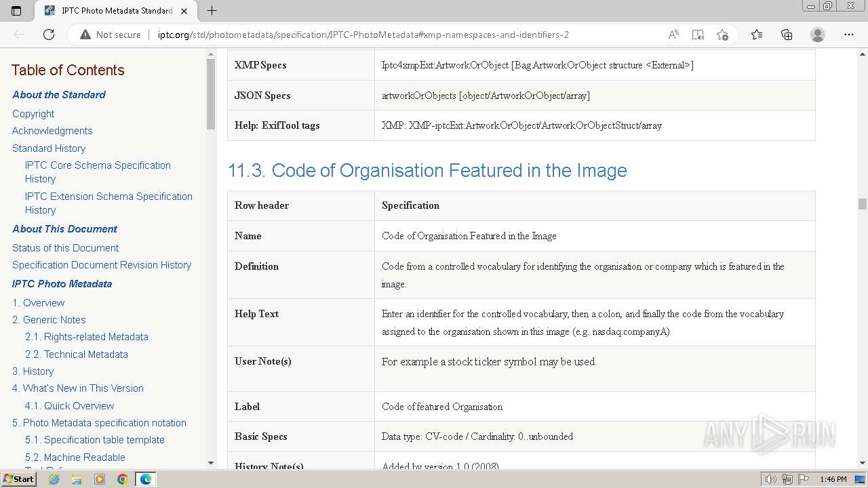
Task: Close the IPTC Photo Metadata Standard tab
Action: 184,11
